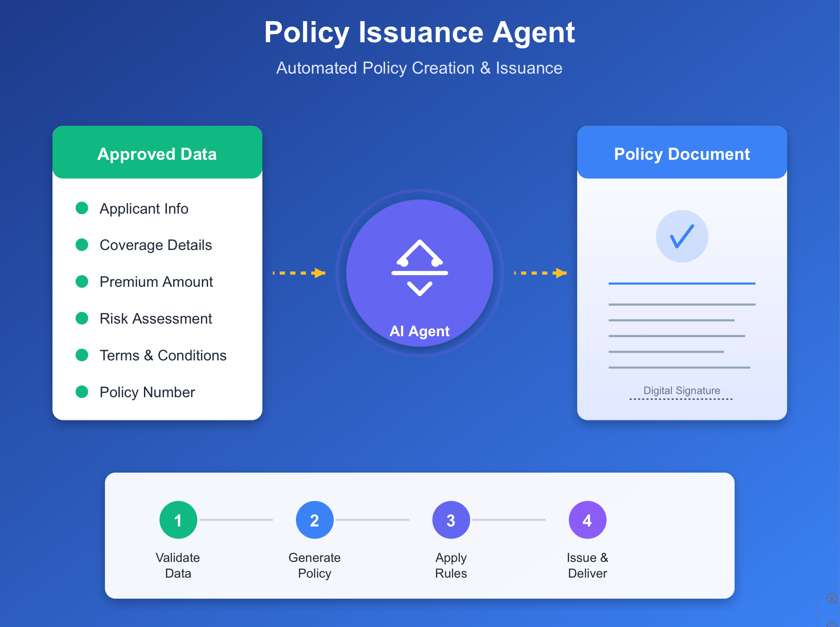Click the Apply Rules step label
840x627 pixels.
click(x=451, y=566)
